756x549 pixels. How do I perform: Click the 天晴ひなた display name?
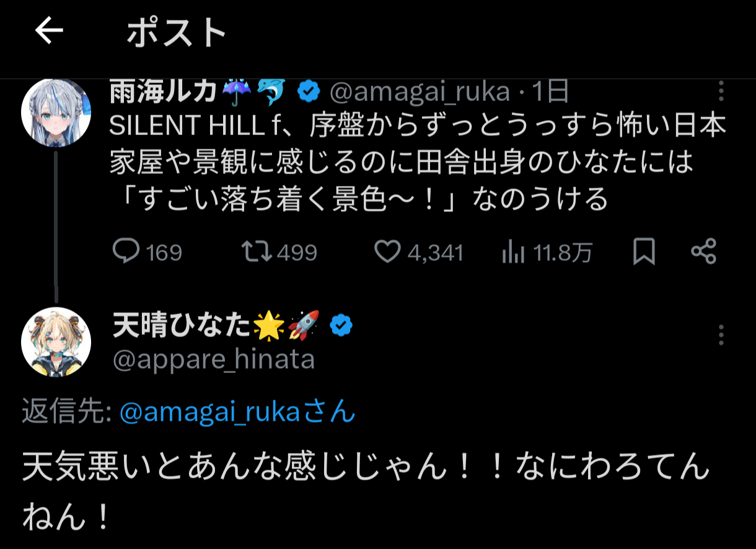click(182, 325)
